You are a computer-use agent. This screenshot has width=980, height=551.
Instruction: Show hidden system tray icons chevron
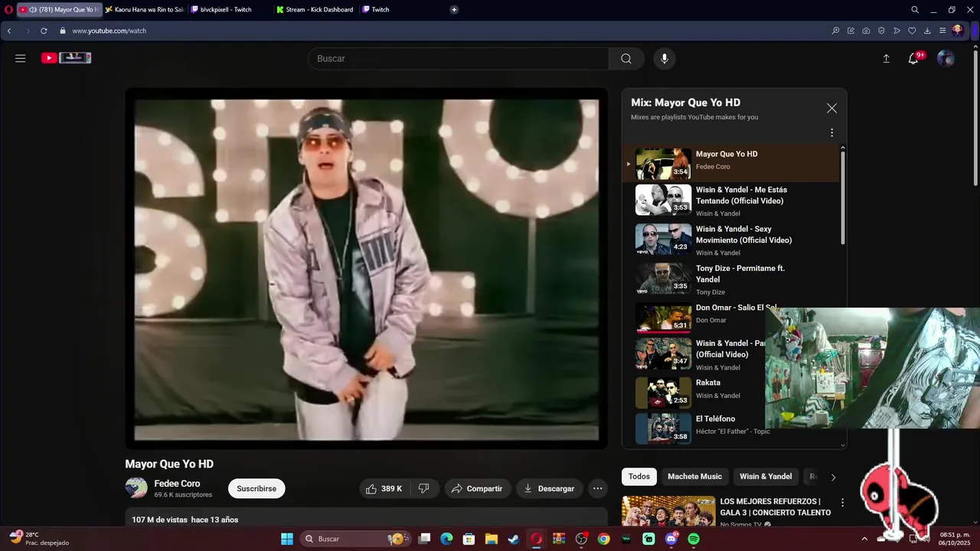(864, 539)
